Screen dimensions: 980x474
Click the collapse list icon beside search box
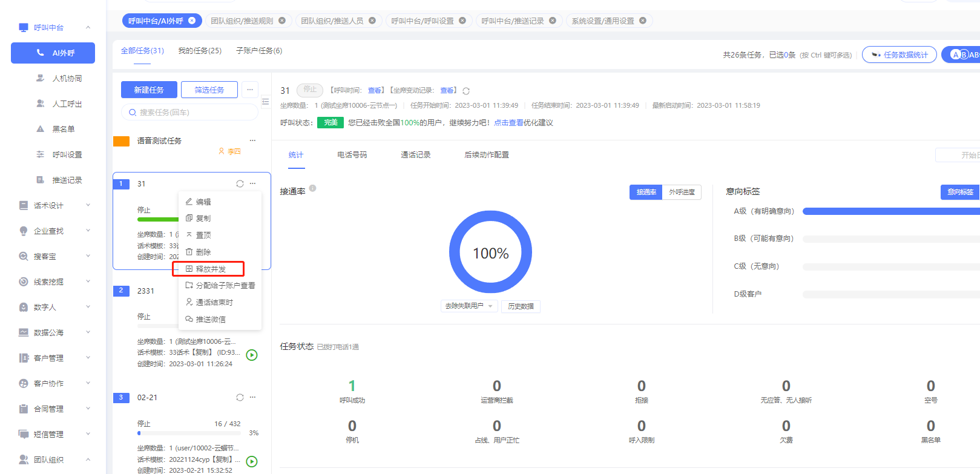pyautogui.click(x=265, y=102)
